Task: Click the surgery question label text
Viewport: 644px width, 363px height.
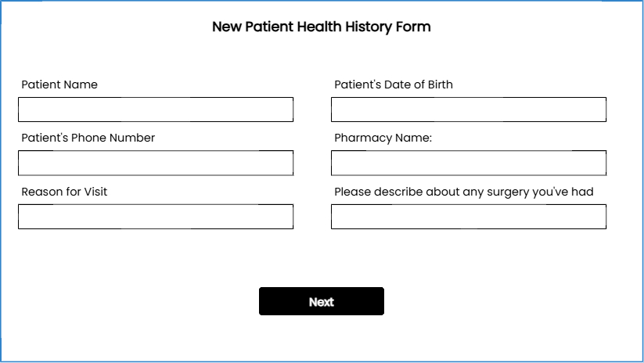Action: (x=463, y=192)
